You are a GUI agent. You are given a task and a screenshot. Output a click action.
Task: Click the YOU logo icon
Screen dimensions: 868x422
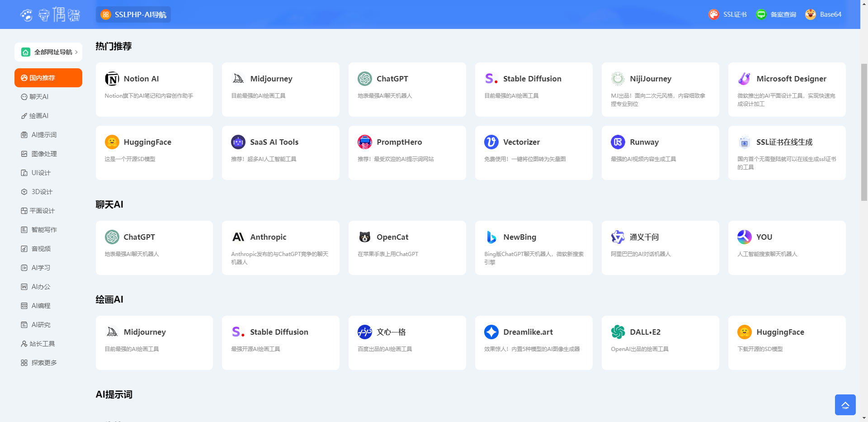coord(745,237)
